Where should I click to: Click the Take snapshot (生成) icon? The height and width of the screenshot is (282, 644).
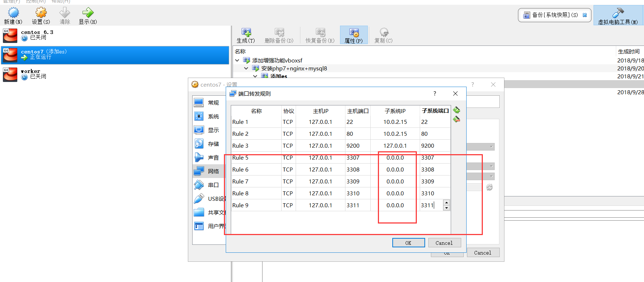point(246,32)
